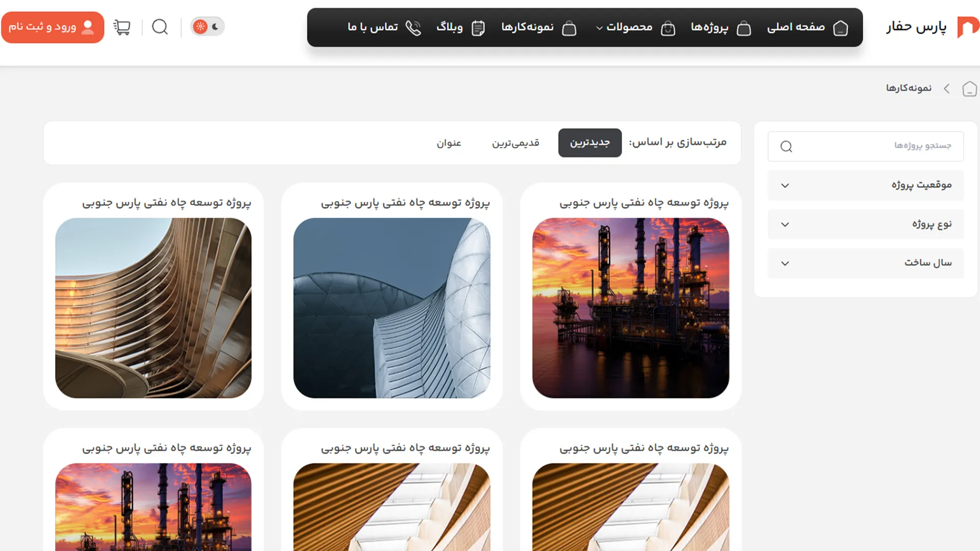Open the محصولات menu item
Image resolution: width=980 pixels, height=551 pixels.
click(x=629, y=27)
